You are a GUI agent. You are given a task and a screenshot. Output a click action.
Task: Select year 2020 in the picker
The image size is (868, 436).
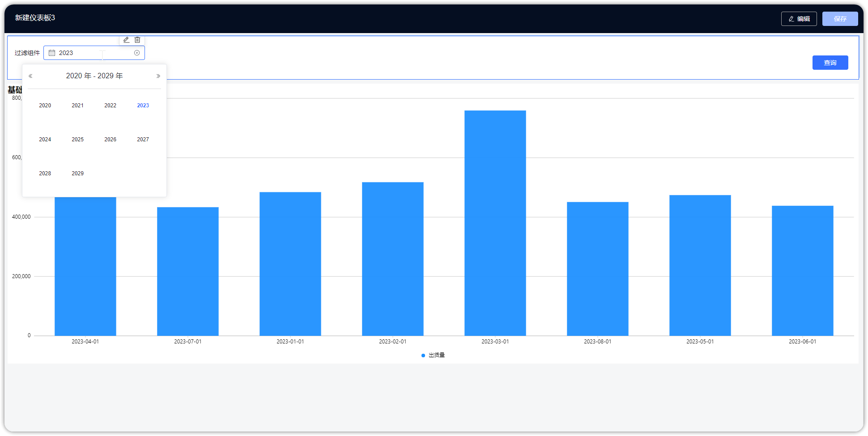[45, 106]
